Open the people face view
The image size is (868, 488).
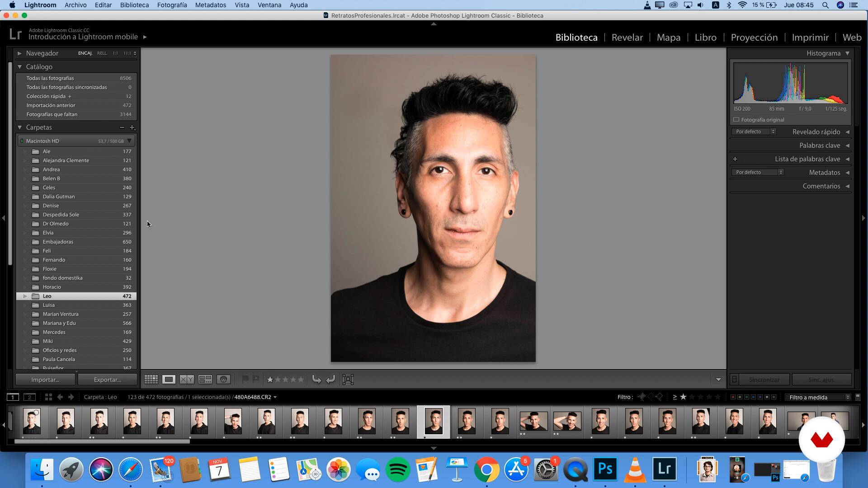tap(223, 380)
